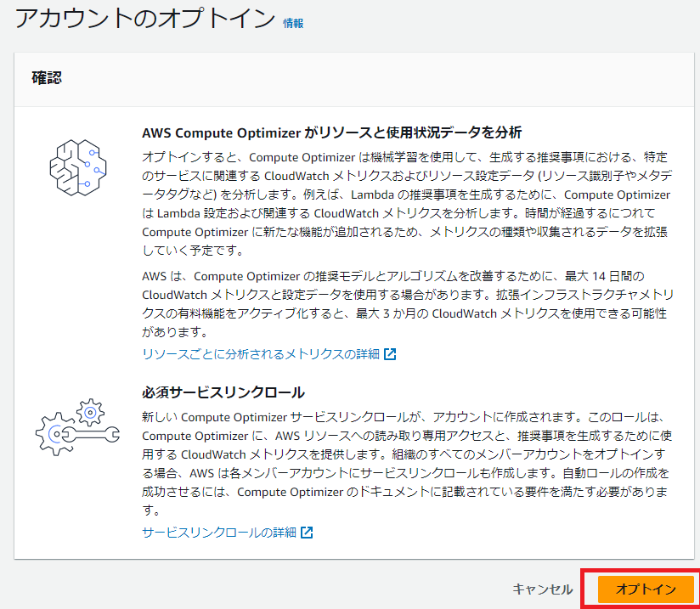Viewport: 700px width, 609px height.
Task: Open サービスリンクロールの詳細 link
Action: click(219, 533)
